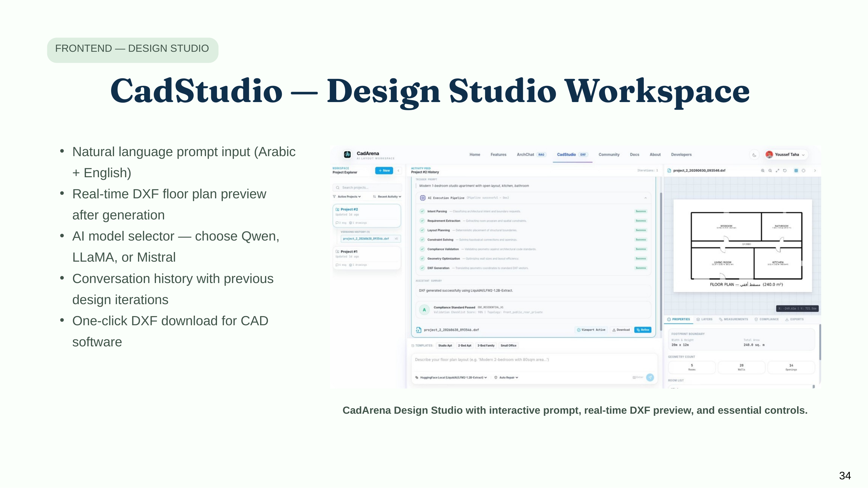868x488 pixels.
Task: Open the Recent Activity sort dropdown
Action: (x=387, y=197)
